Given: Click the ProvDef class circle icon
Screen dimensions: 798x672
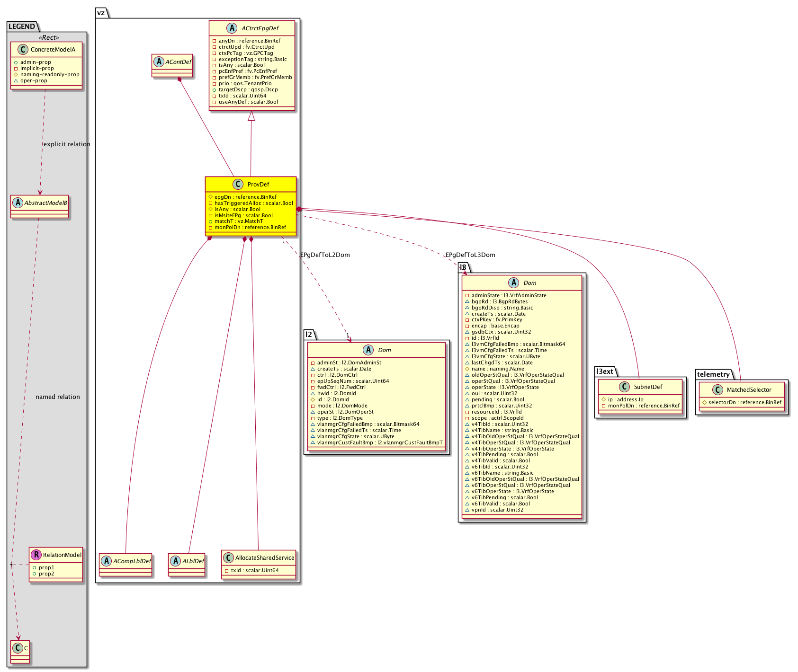Looking at the screenshot, I should (x=238, y=185).
